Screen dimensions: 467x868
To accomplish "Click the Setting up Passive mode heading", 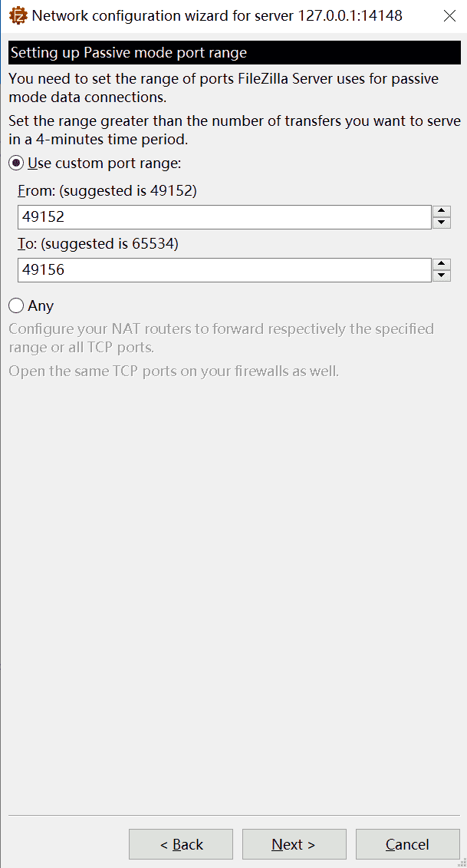I will [x=129, y=53].
